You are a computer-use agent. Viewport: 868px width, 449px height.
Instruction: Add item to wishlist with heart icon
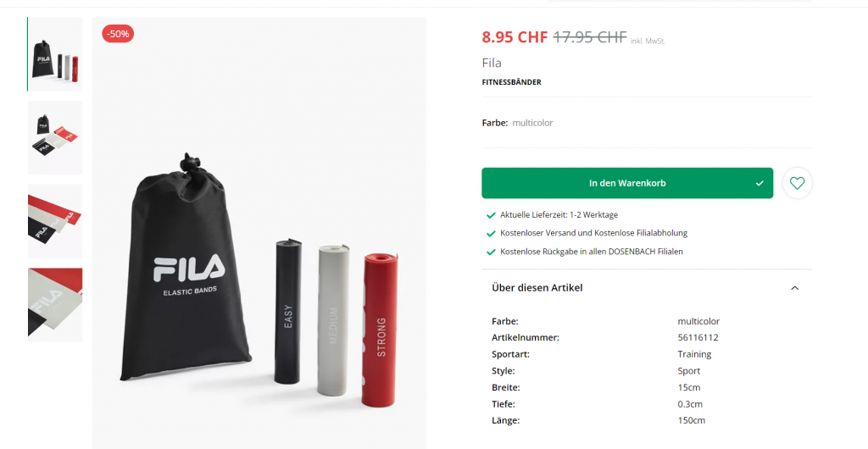coord(797,183)
